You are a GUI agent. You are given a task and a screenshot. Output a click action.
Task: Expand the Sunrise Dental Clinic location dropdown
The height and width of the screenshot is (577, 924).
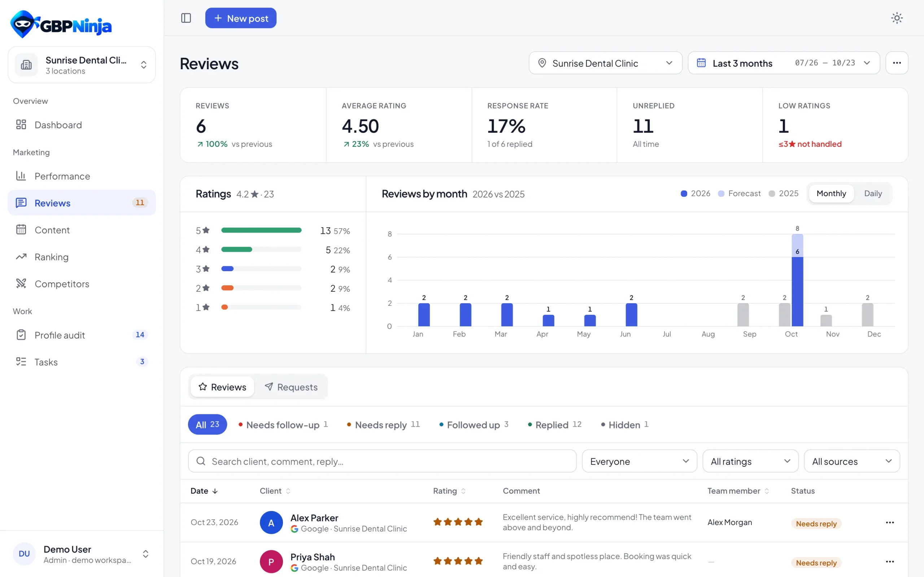point(605,63)
